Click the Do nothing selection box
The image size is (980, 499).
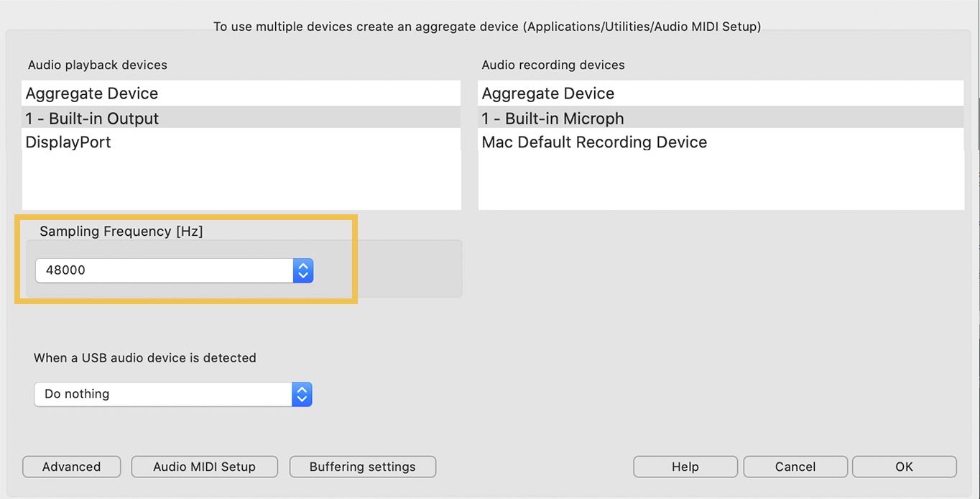click(173, 394)
